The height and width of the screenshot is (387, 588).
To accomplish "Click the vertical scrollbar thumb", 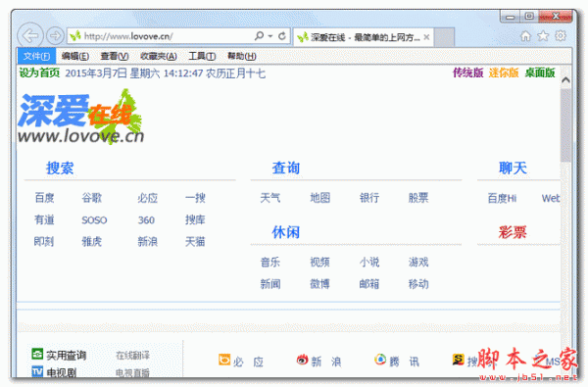I will [x=565, y=125].
